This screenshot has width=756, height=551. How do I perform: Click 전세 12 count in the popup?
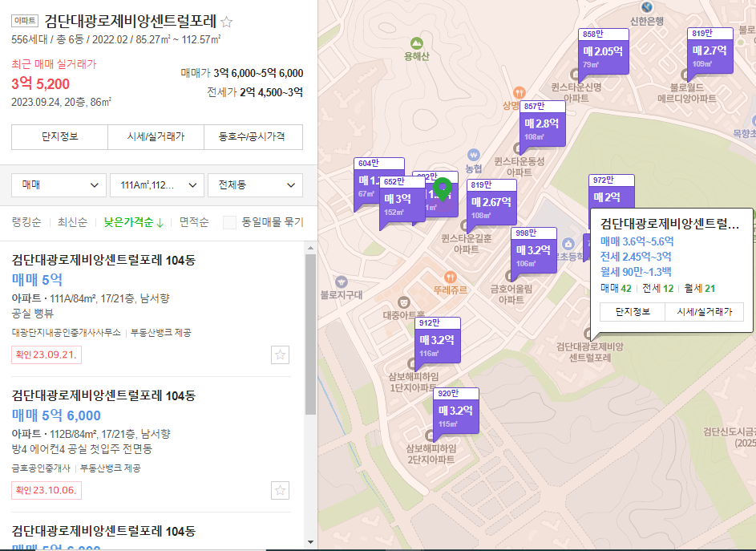click(657, 289)
